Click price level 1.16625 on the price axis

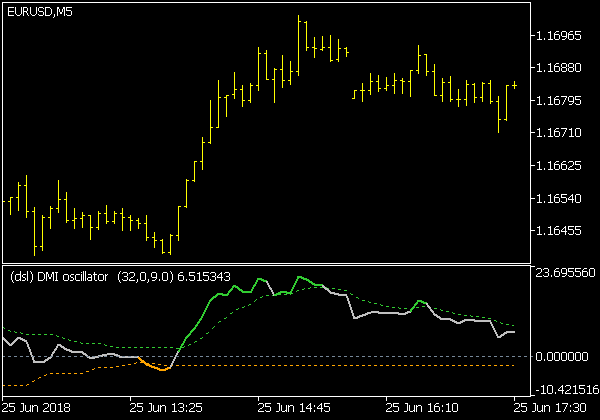pos(558,166)
